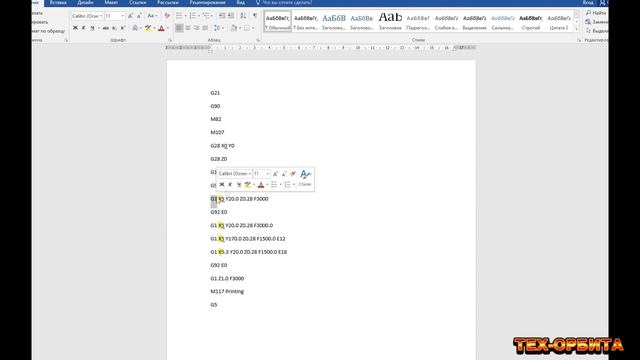Open the Рецензирование ribbon tab

[207, 2]
